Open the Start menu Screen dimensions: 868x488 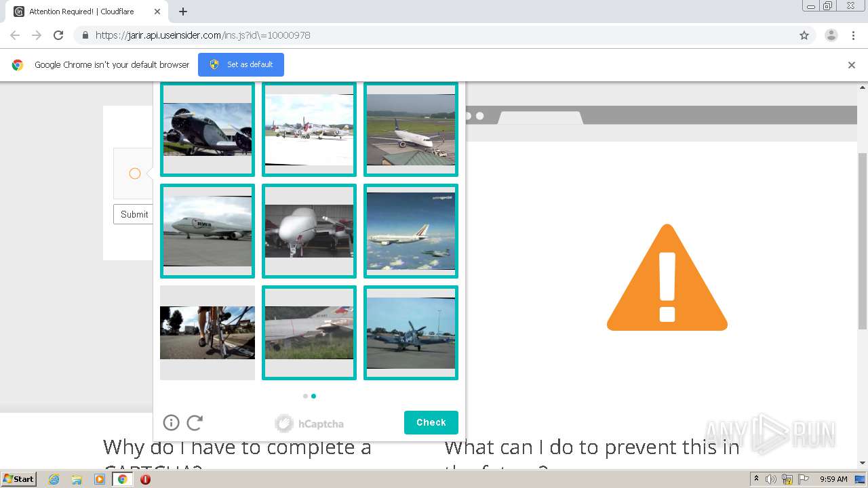18,479
